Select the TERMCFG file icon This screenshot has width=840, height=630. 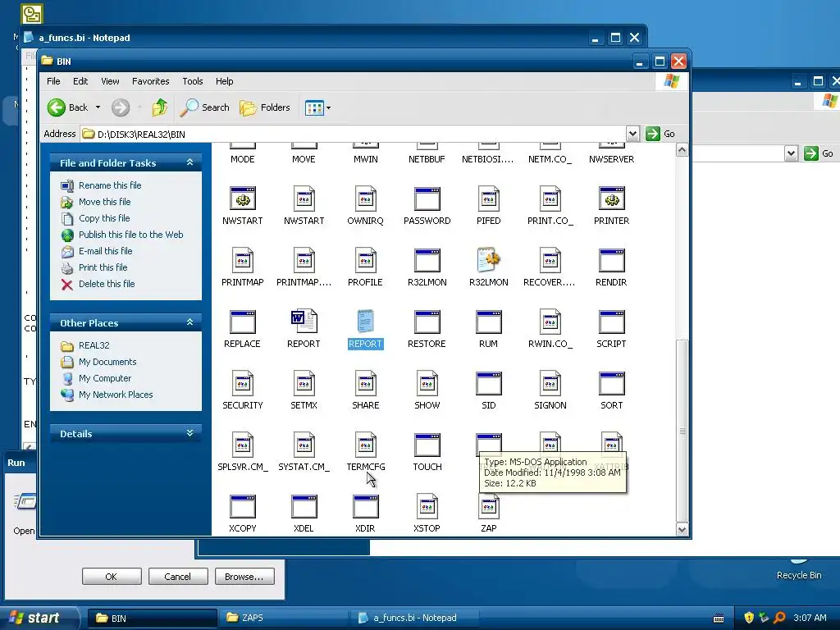pos(365,445)
